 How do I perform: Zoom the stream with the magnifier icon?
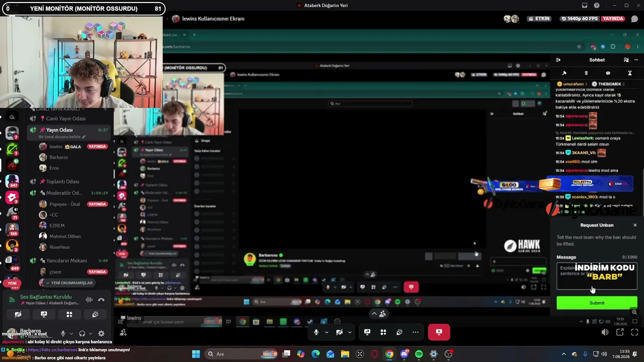(x=634, y=312)
